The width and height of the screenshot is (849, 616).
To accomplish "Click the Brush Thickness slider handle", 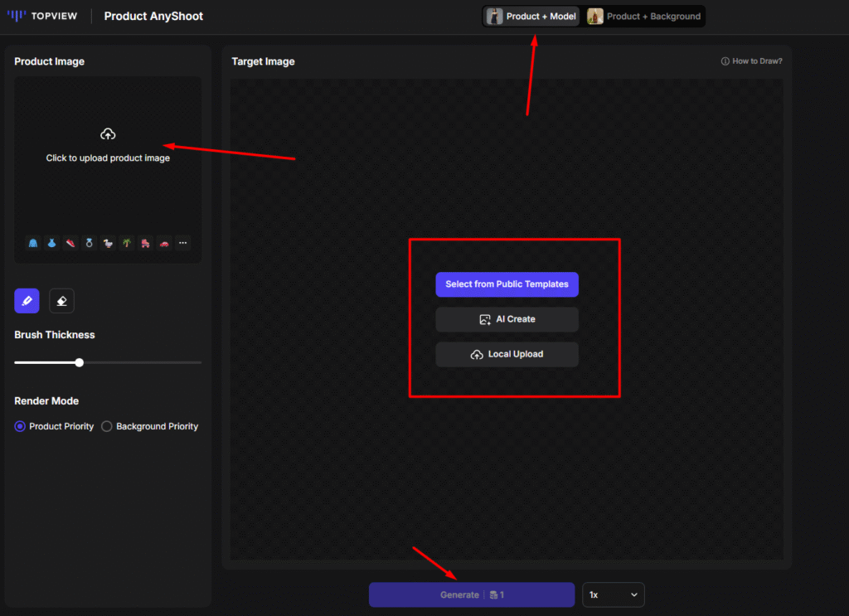I will (80, 362).
